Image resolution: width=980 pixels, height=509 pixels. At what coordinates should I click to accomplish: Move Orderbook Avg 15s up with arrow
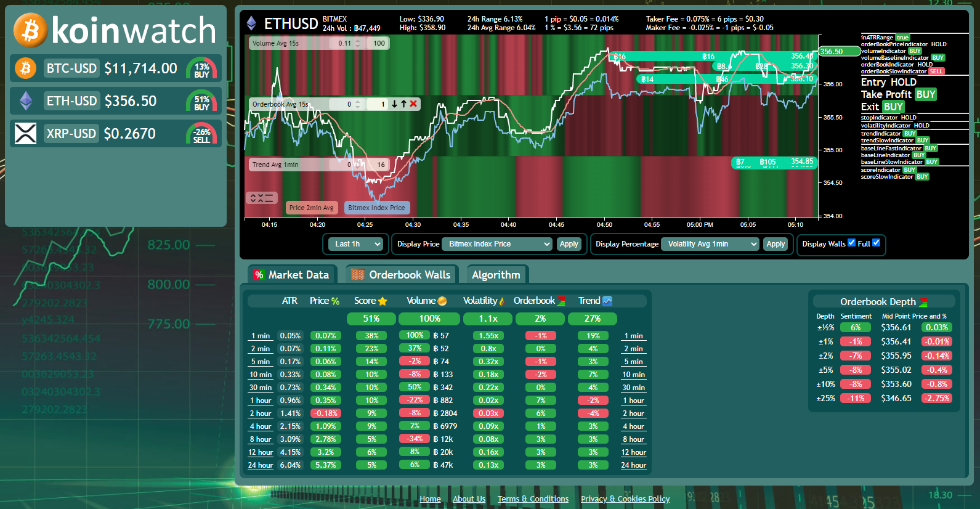click(403, 104)
